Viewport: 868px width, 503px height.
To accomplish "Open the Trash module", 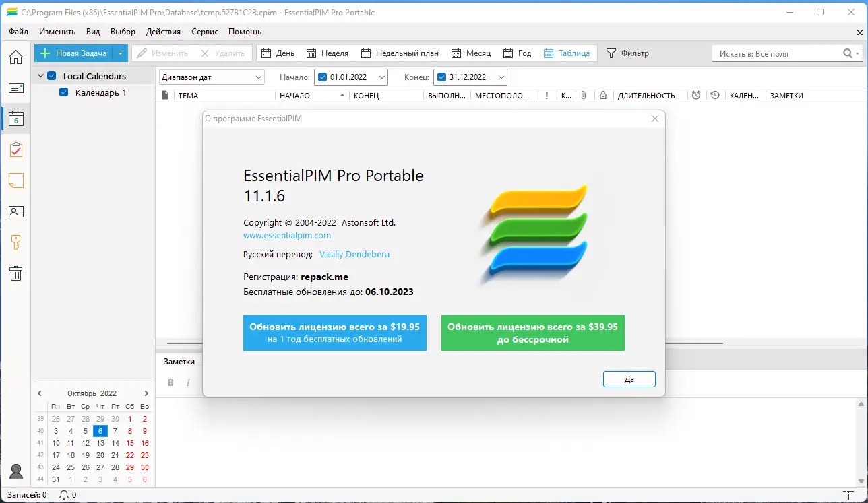I will click(15, 273).
